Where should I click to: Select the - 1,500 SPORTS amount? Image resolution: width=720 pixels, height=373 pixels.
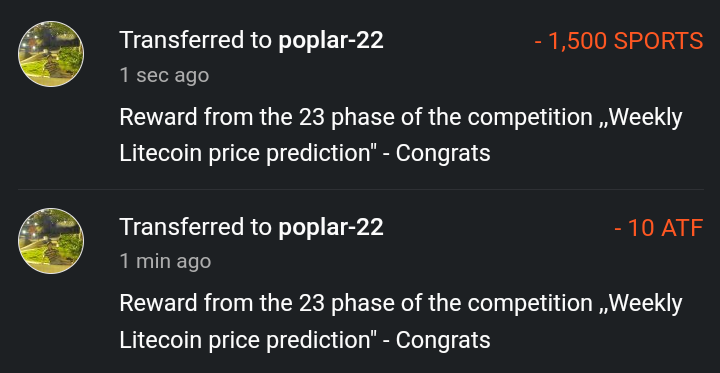coord(619,41)
